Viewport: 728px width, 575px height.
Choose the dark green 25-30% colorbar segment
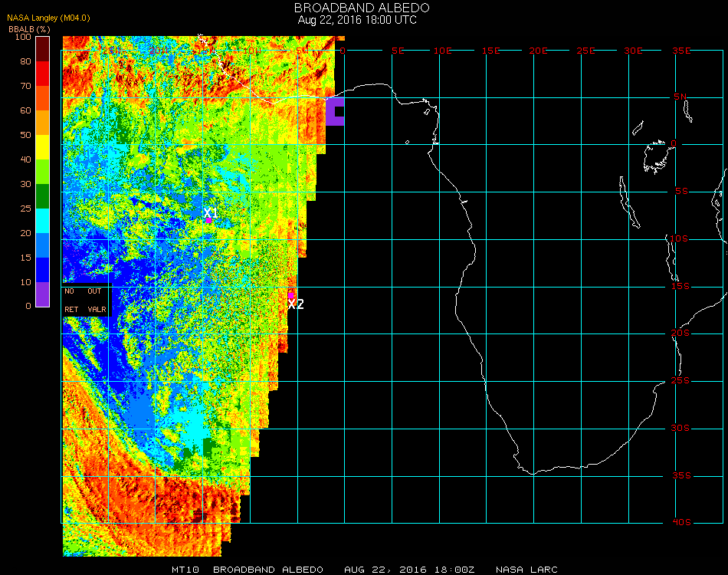pyautogui.click(x=43, y=195)
